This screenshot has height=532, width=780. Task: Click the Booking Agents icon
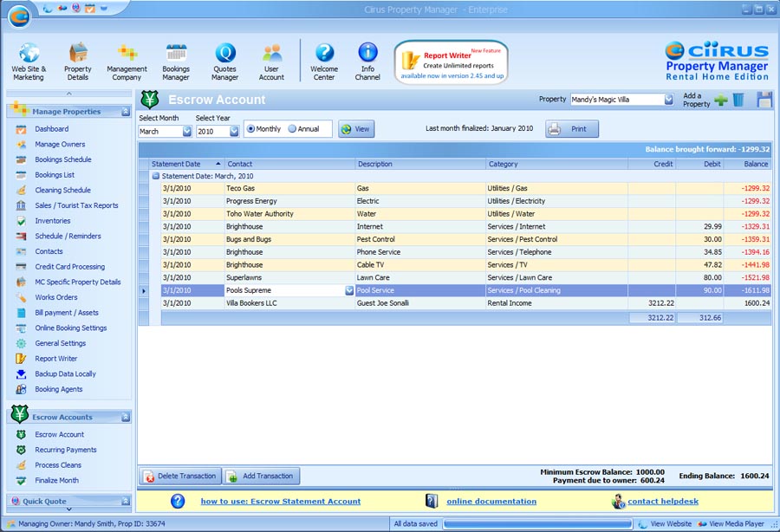click(x=21, y=390)
